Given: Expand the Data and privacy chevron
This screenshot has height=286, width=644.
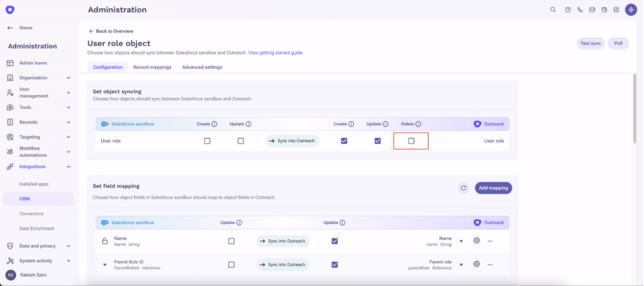Looking at the screenshot, I should click(x=69, y=246).
